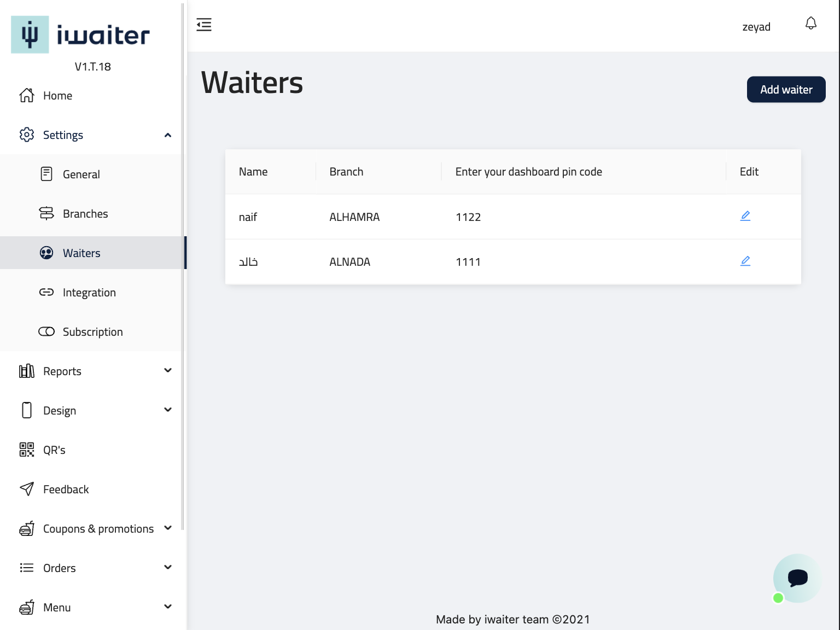Go to Feedback via the paper plane icon
This screenshot has width=840, height=630.
tap(27, 489)
